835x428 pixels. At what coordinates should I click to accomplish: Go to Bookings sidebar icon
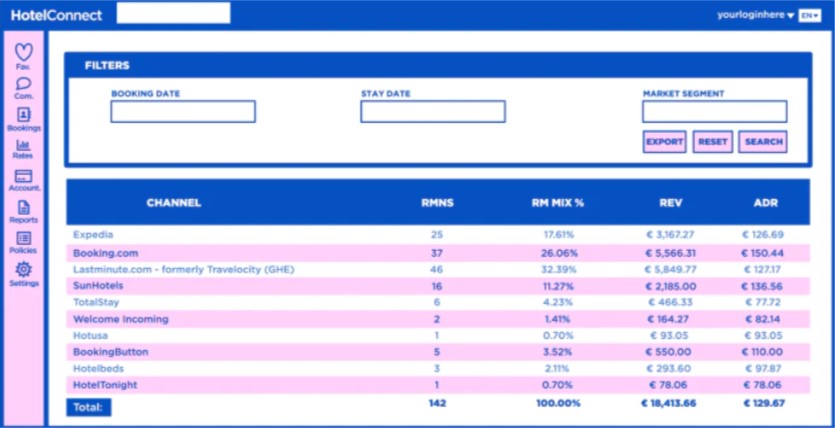click(x=23, y=114)
